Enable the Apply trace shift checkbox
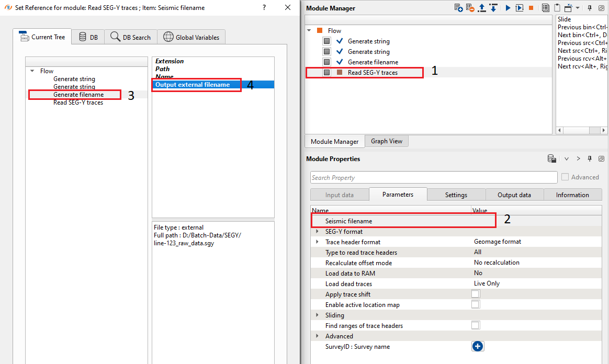Screen dimensions: 609x364 coord(476,294)
